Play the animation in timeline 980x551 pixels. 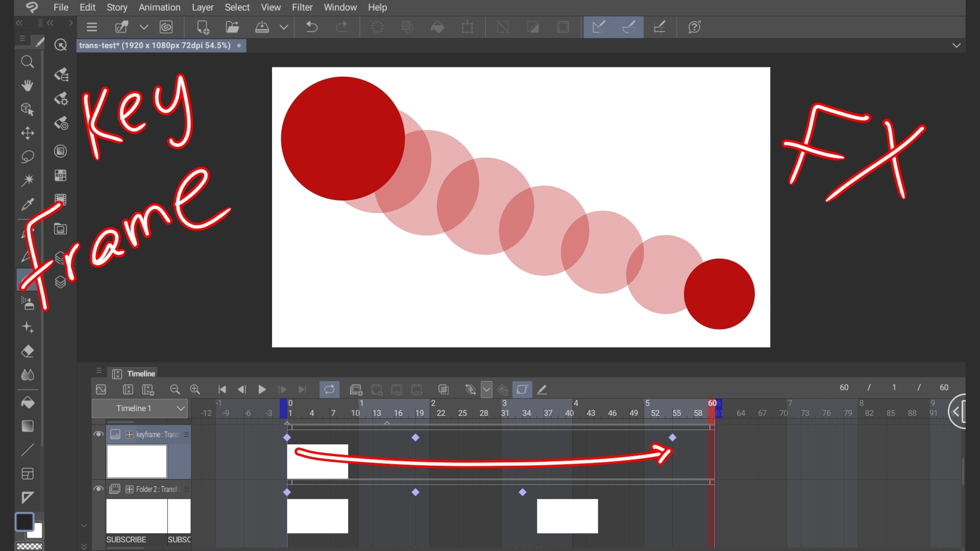click(262, 390)
